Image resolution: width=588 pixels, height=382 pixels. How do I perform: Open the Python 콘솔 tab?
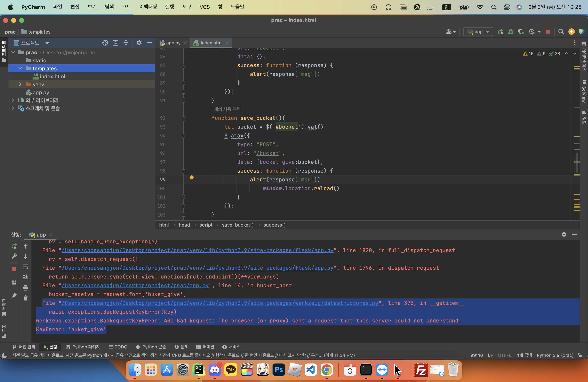click(151, 347)
